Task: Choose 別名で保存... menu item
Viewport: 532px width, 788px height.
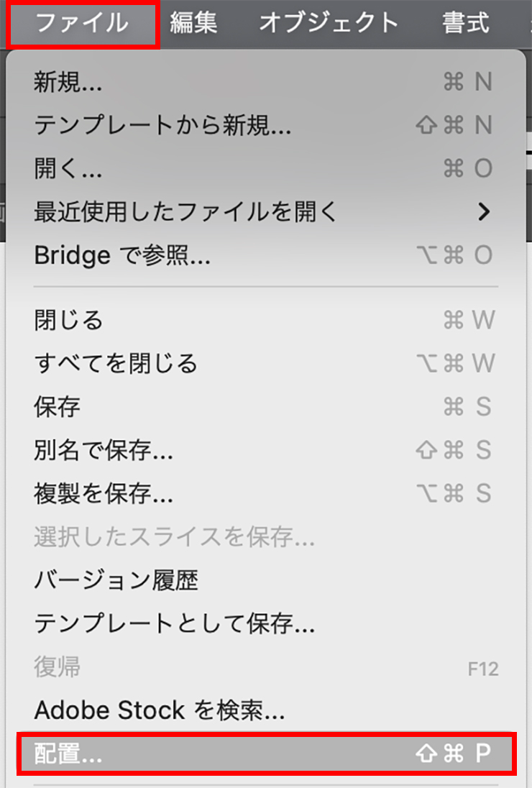Action: (104, 451)
